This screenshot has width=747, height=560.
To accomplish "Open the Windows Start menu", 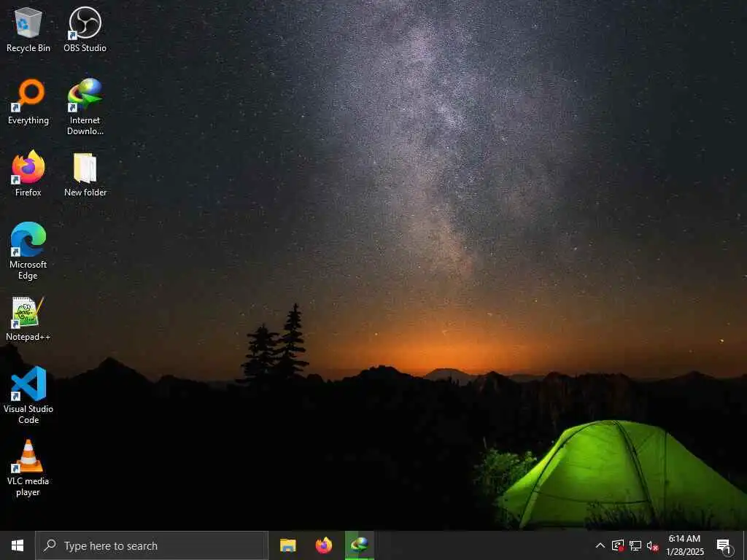I will (x=18, y=545).
